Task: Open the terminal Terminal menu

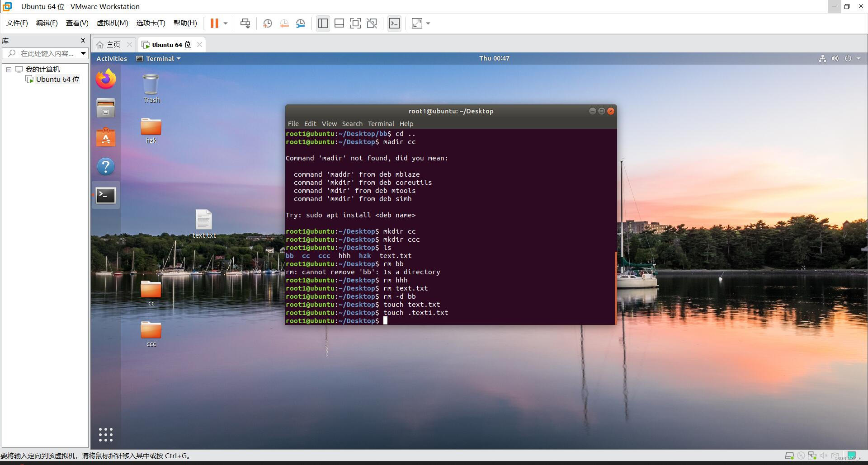Action: [381, 124]
